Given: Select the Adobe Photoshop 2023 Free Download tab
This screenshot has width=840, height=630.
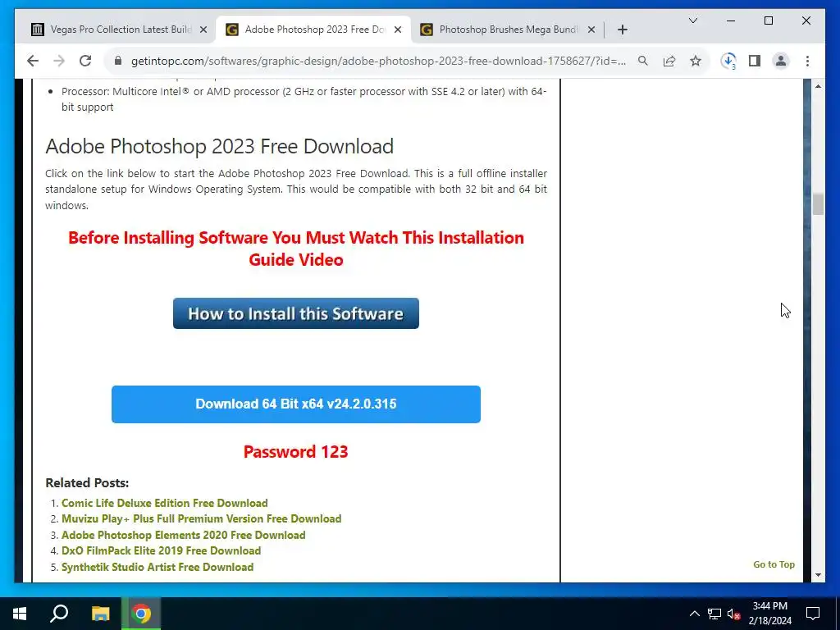Looking at the screenshot, I should (313, 30).
